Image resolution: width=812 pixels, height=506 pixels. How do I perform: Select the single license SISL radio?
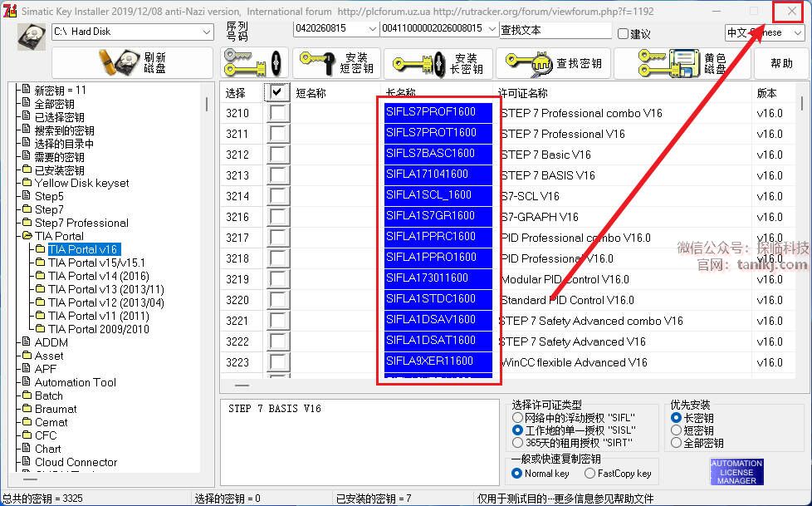point(517,430)
